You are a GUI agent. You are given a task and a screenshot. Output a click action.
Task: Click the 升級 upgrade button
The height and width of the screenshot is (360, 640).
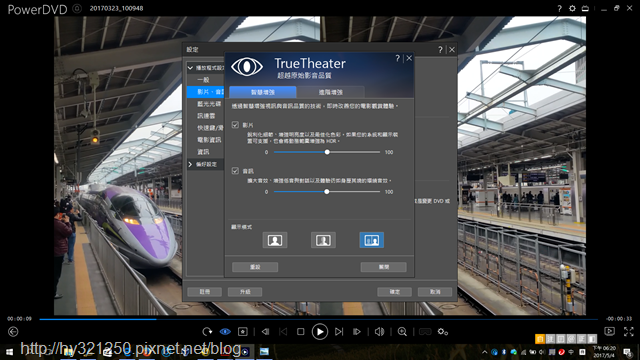click(x=245, y=292)
